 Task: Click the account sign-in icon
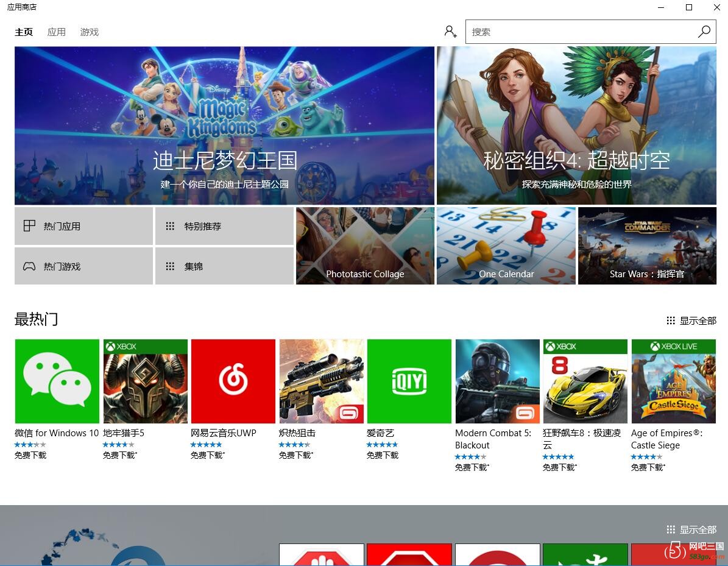pos(450,32)
